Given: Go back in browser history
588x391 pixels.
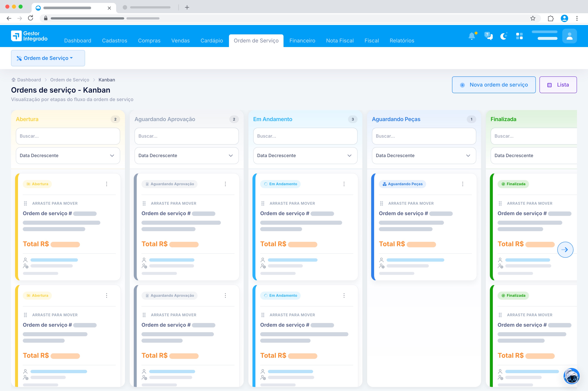Looking at the screenshot, I should 9,18.
